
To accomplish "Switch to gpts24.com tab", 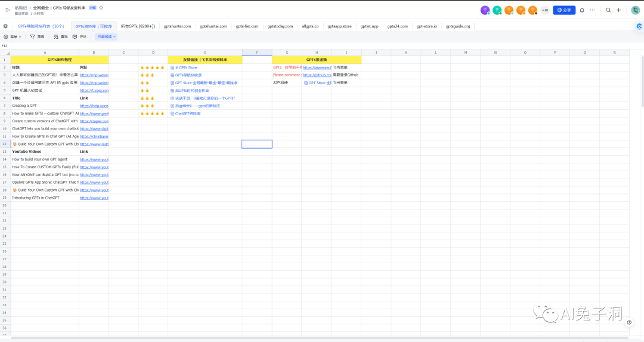I will (398, 26).
